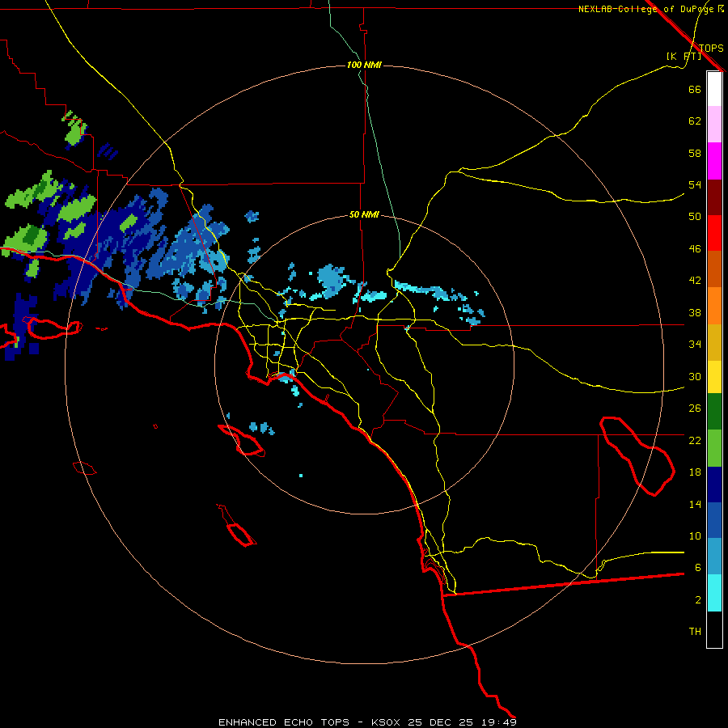
Task: Click the black swatch beside the TH label
Action: click(714, 629)
